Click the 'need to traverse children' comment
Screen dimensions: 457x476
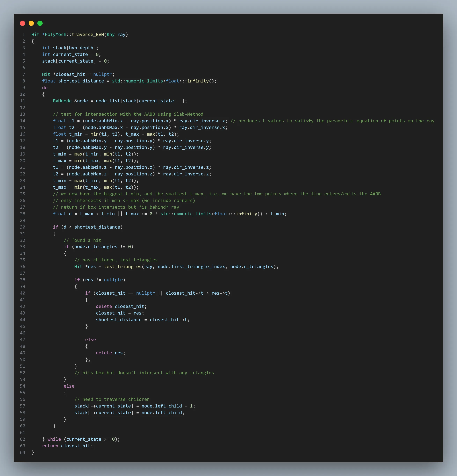tap(112, 399)
